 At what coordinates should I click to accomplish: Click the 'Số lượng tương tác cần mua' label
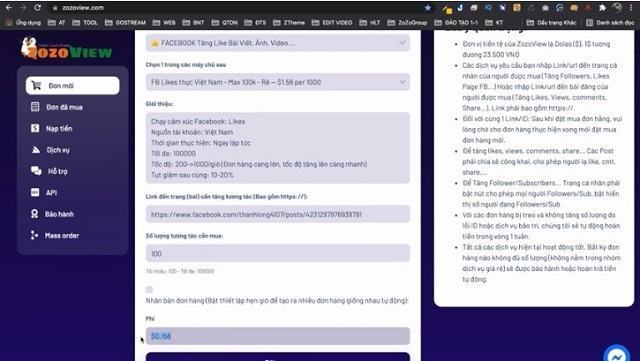(184, 236)
